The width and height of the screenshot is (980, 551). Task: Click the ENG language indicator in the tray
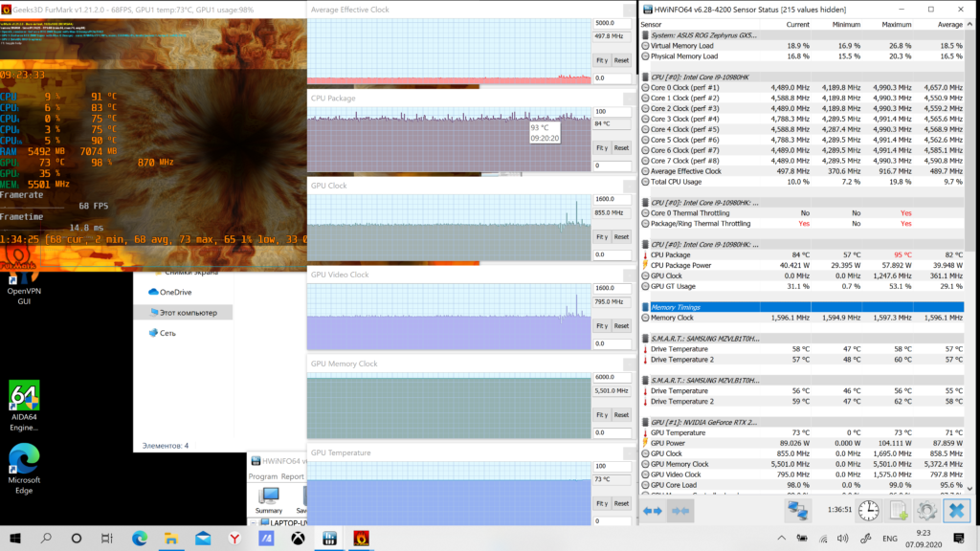tap(890, 539)
